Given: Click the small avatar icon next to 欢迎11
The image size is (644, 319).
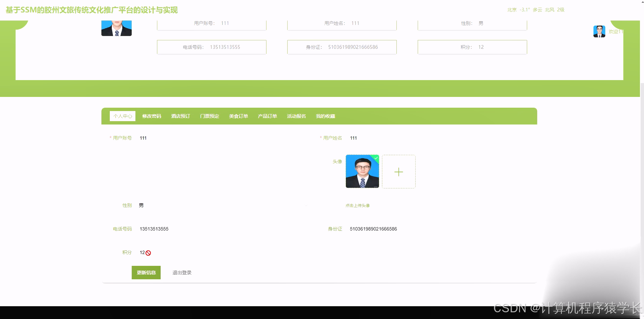Looking at the screenshot, I should pos(599,31).
